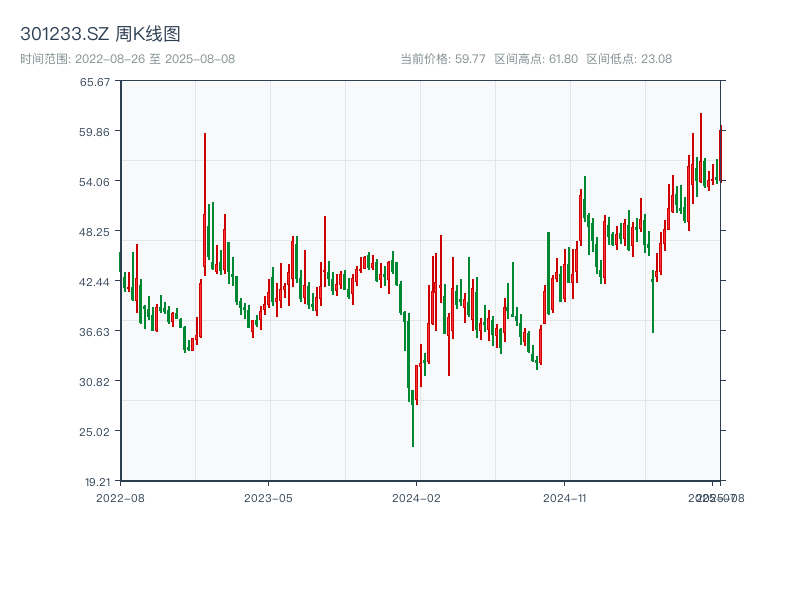This screenshot has height=600, width=800.
Task: Click the 区间高点: 61.80 label
Action: point(536,59)
